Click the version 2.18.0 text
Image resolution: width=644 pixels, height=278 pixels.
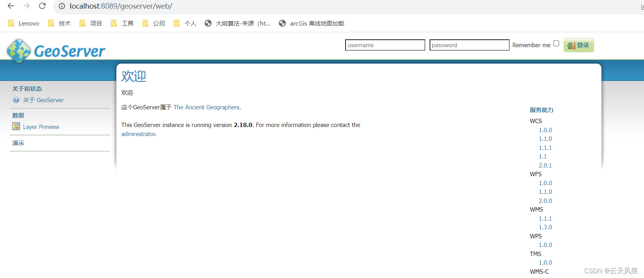pyautogui.click(x=243, y=125)
